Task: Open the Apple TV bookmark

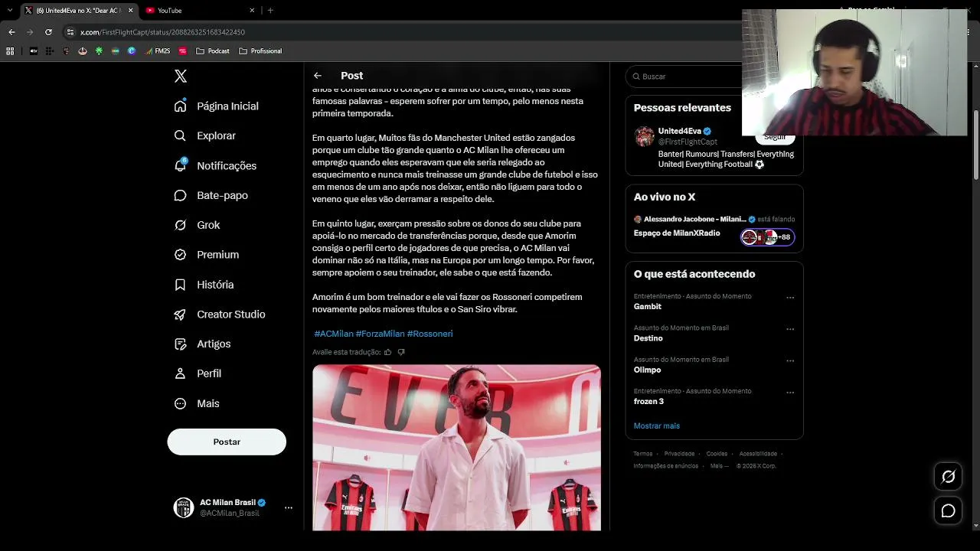Action: 34,51
